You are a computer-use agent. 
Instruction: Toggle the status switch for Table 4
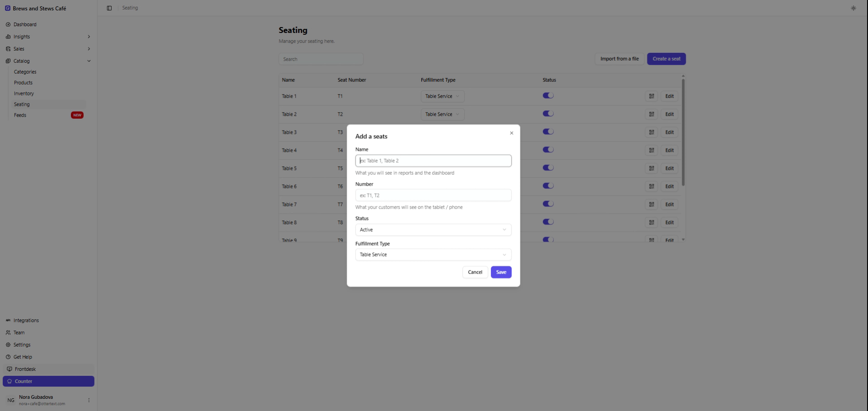548,150
